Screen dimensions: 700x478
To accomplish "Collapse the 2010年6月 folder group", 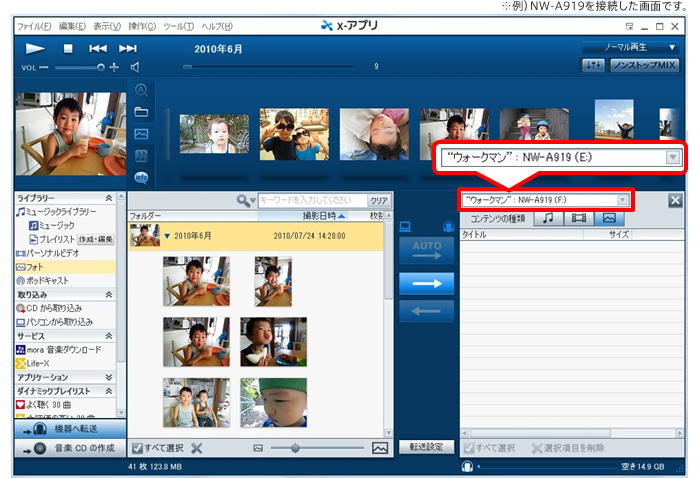I will pos(168,235).
